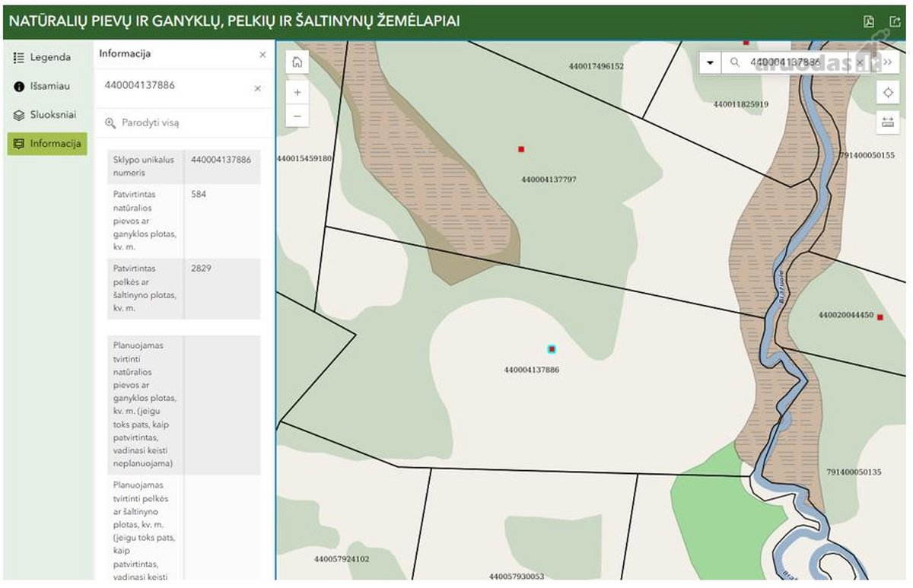This screenshot has width=913, height=588.
Task: Open the Legenda tab
Action: [x=46, y=57]
